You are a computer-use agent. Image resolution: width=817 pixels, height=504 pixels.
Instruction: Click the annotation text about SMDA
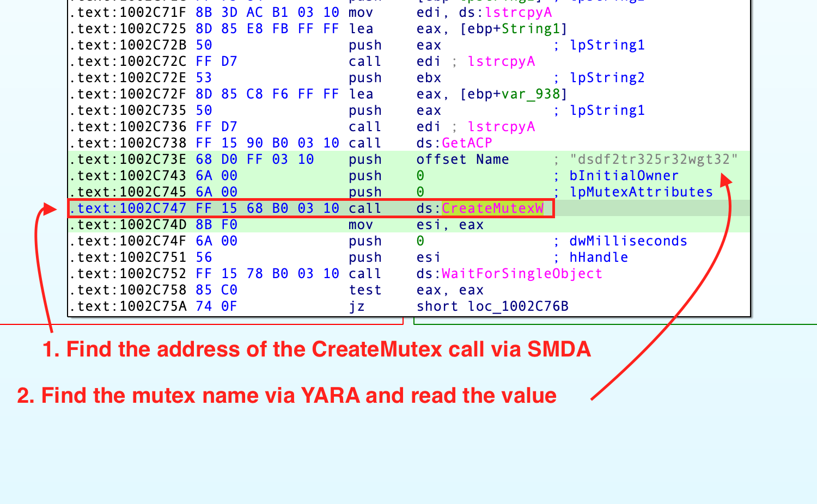317,349
